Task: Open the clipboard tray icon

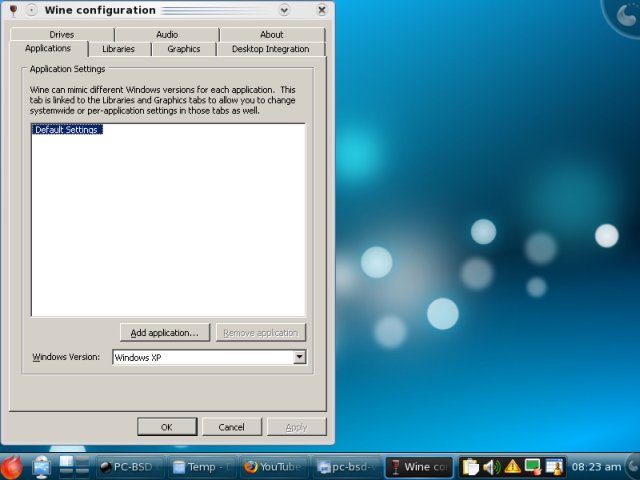Action: click(x=470, y=466)
